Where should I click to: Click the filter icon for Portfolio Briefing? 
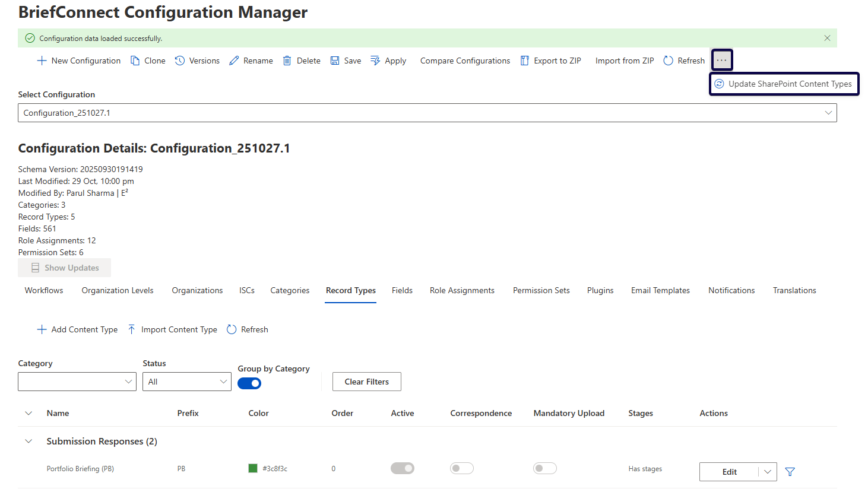click(x=790, y=472)
